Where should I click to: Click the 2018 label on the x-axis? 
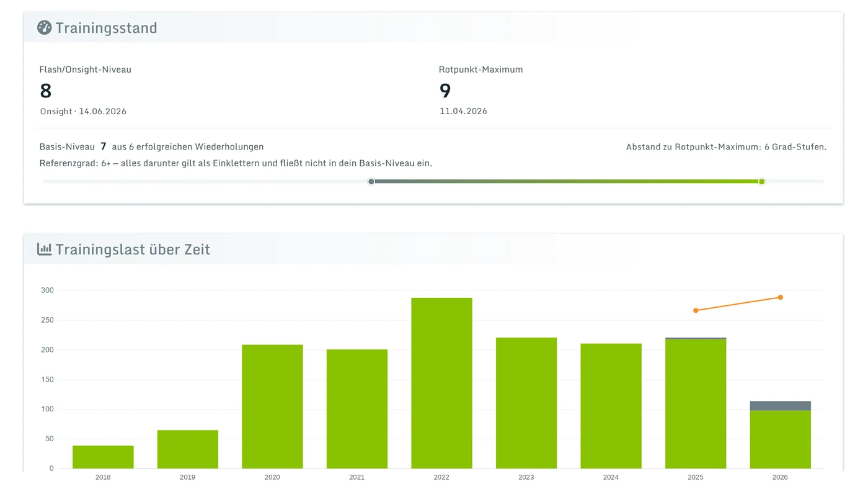(103, 477)
